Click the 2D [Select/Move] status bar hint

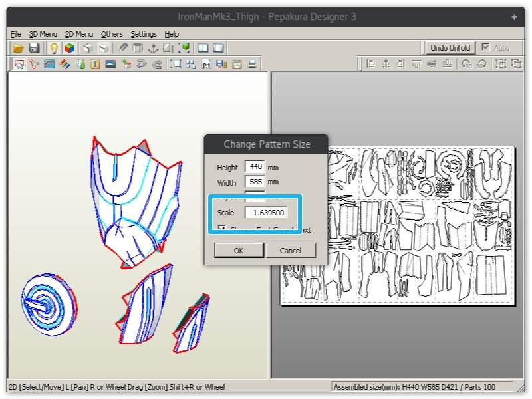pos(116,387)
